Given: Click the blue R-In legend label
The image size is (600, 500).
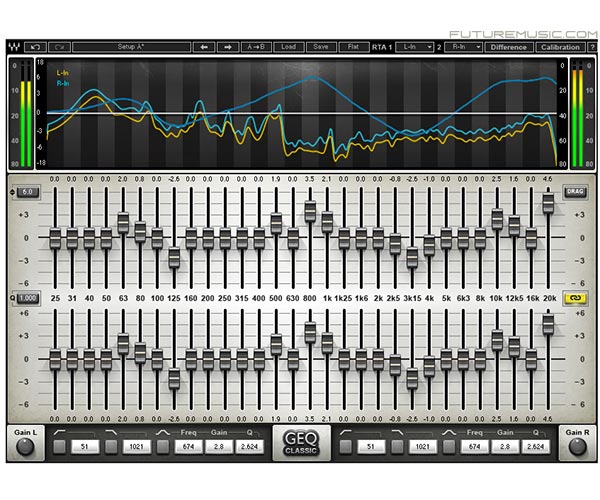Looking at the screenshot, I should click(x=63, y=83).
